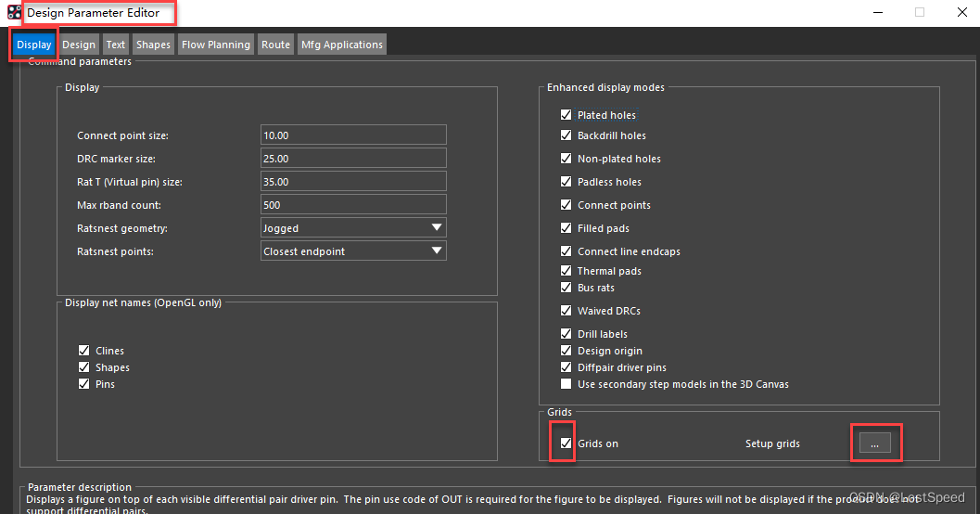This screenshot has height=514, width=980.
Task: Open the Flow Planning tab
Action: click(x=216, y=45)
